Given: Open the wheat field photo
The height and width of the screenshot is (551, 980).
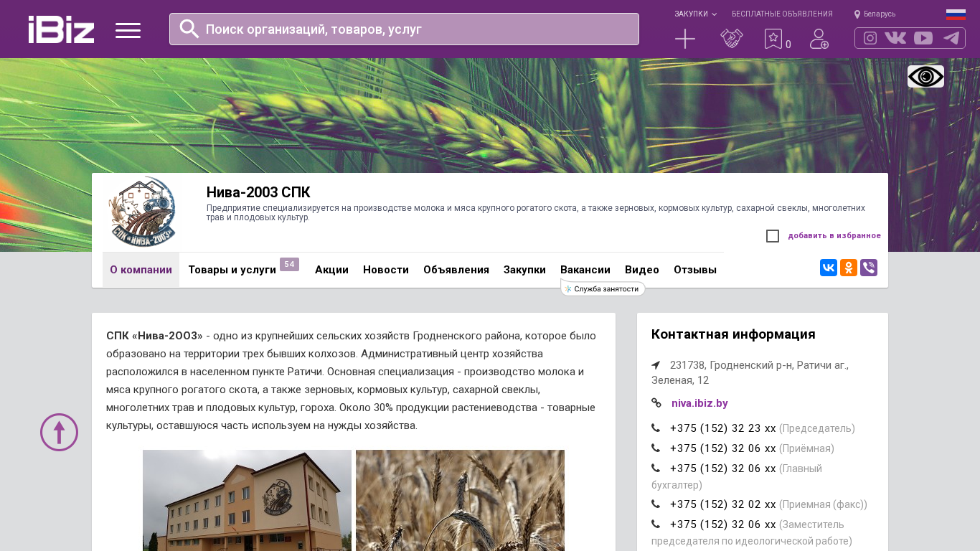Looking at the screenshot, I should click(x=460, y=500).
